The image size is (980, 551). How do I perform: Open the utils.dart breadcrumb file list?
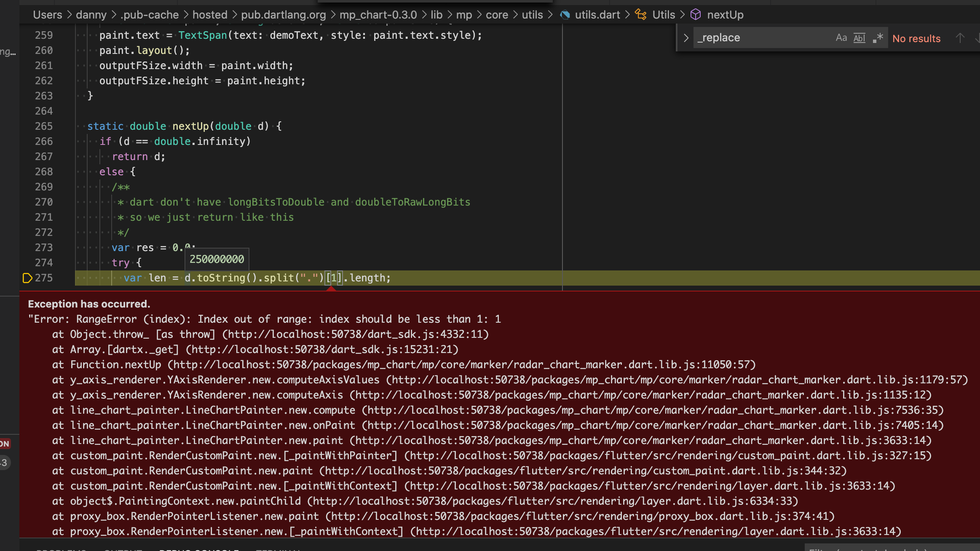[597, 15]
